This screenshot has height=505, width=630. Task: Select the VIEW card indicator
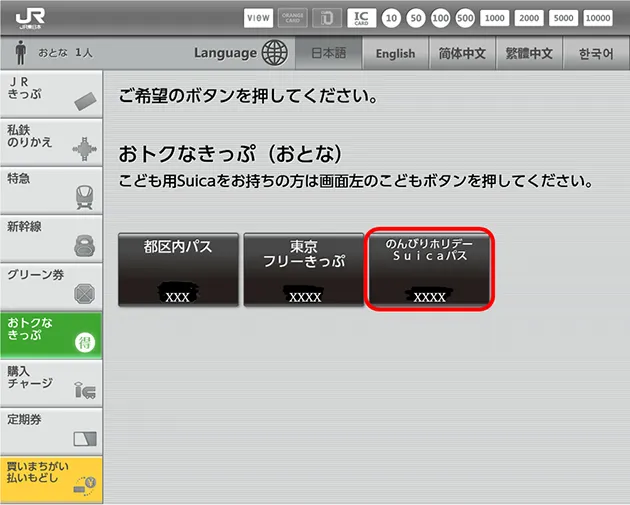[x=258, y=18]
